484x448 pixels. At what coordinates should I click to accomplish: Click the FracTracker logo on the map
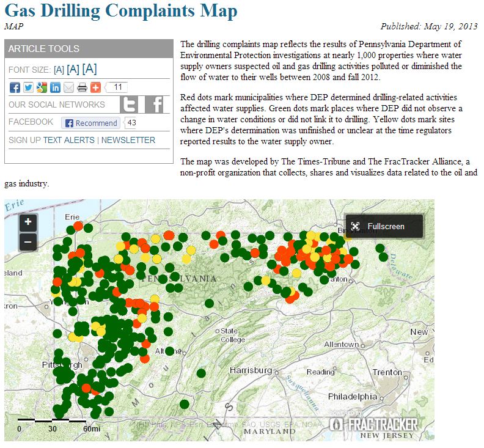click(373, 425)
